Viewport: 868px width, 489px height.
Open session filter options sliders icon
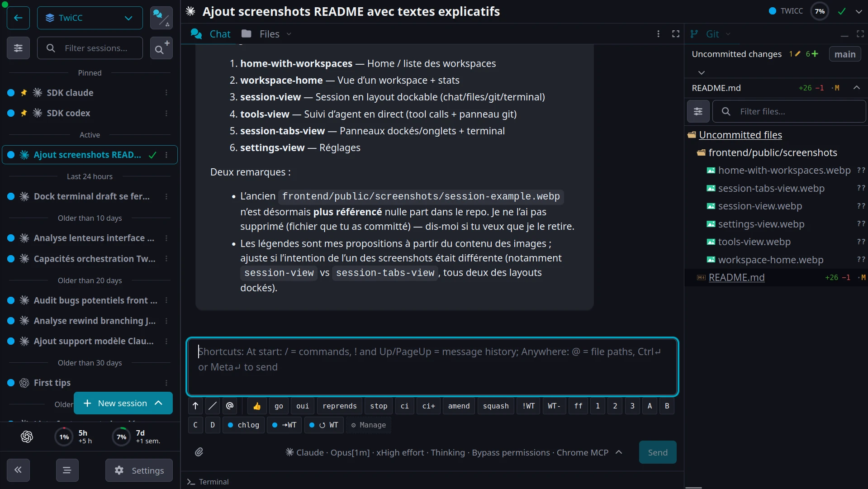click(x=18, y=48)
